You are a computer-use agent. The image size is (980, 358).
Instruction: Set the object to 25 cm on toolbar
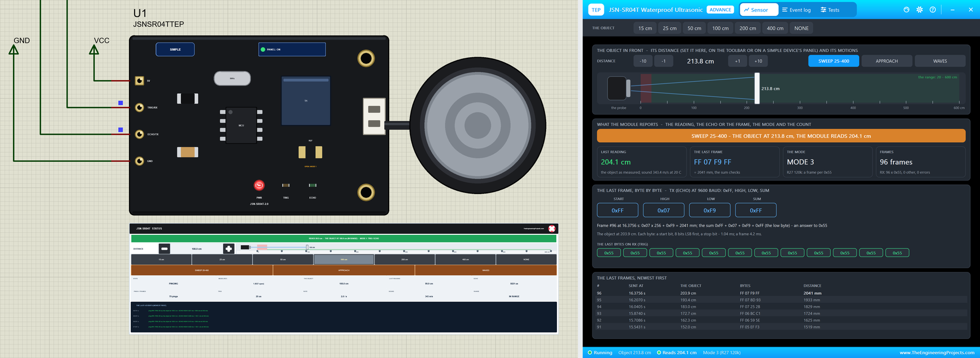(670, 28)
